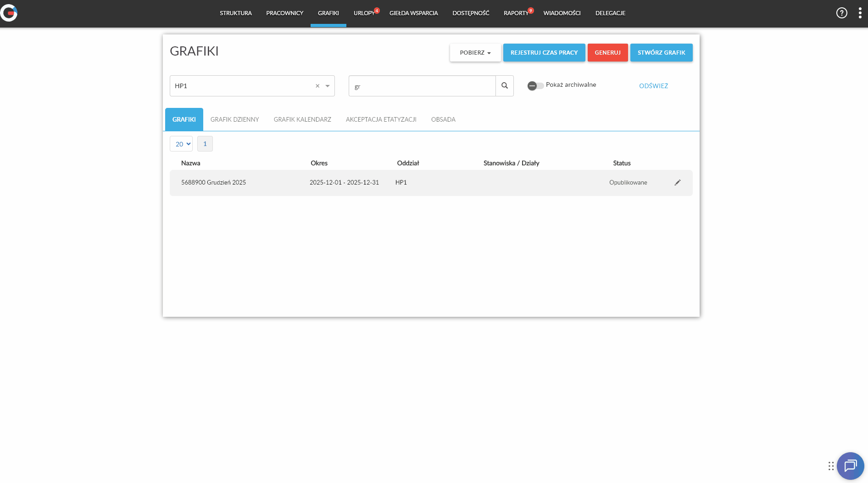The image size is (868, 483).
Task: Click the schedule search text field
Action: click(422, 86)
